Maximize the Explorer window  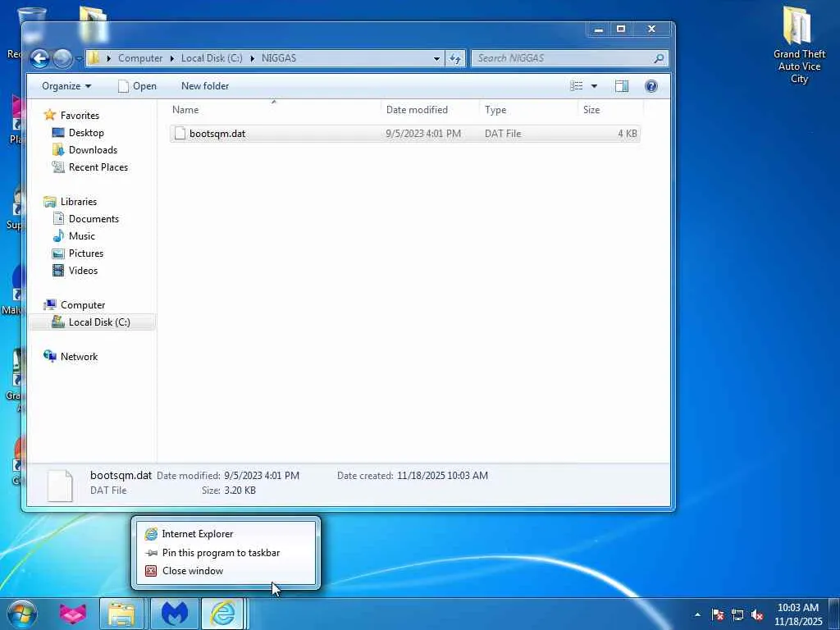(621, 29)
